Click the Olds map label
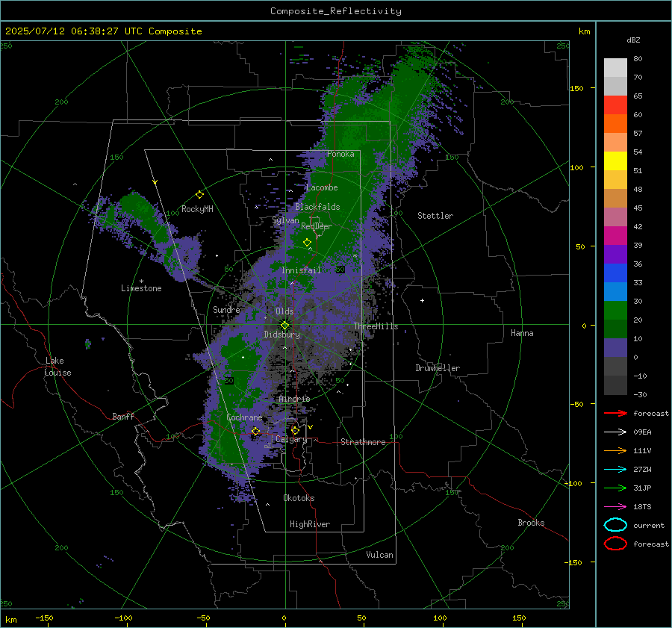 pyautogui.click(x=284, y=311)
